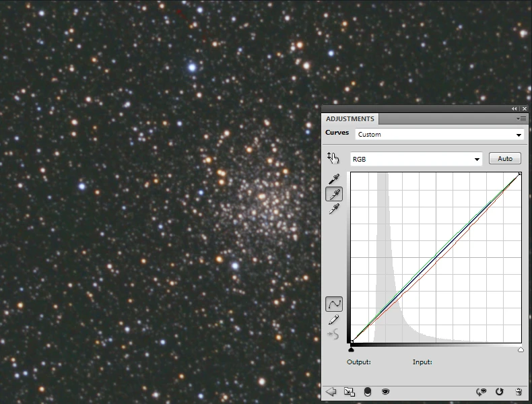Image resolution: width=532 pixels, height=404 pixels.
Task: Switch panel to expanded view
Action: point(350,391)
